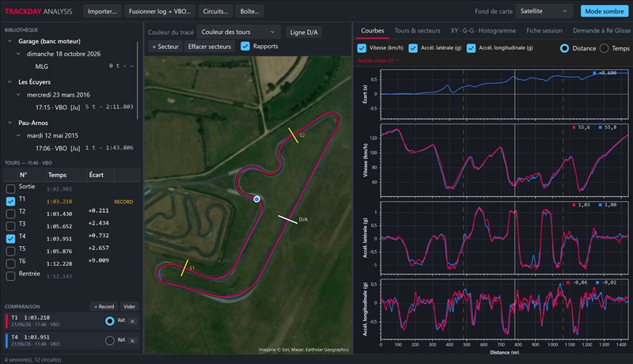Set T4 as reference lap
This screenshot has width=633, height=364.
pyautogui.click(x=110, y=340)
